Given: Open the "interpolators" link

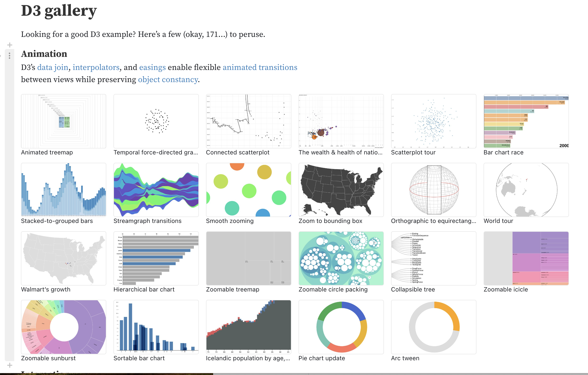Looking at the screenshot, I should point(96,67).
